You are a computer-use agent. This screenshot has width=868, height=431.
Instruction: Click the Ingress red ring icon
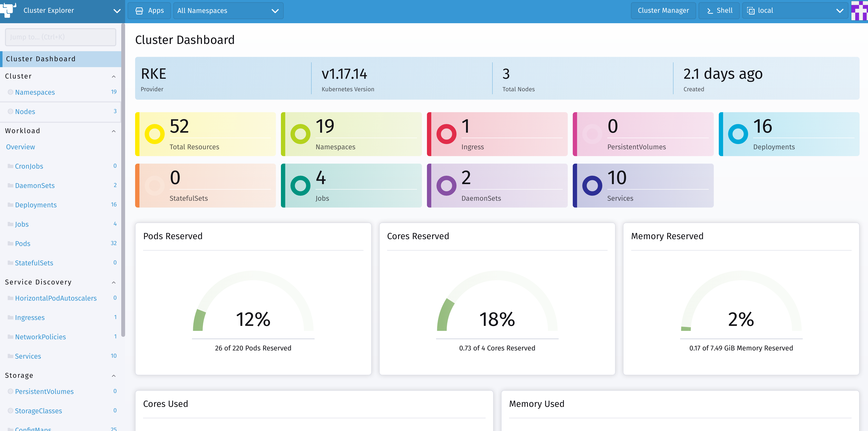446,134
